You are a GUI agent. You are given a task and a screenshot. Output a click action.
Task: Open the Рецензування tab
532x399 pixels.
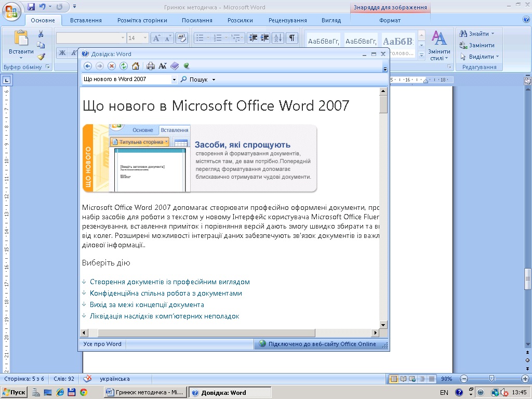coord(288,20)
